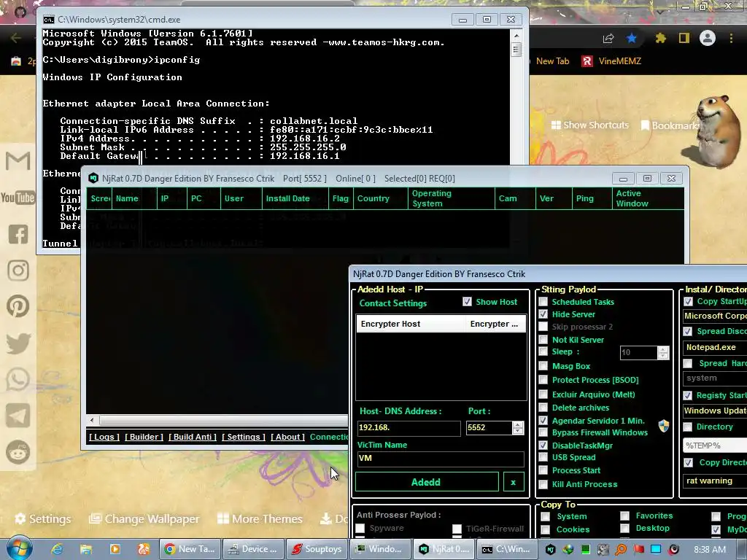Launch Internet Explorer from the taskbar
Screen dimensions: 747x560
tap(57, 549)
